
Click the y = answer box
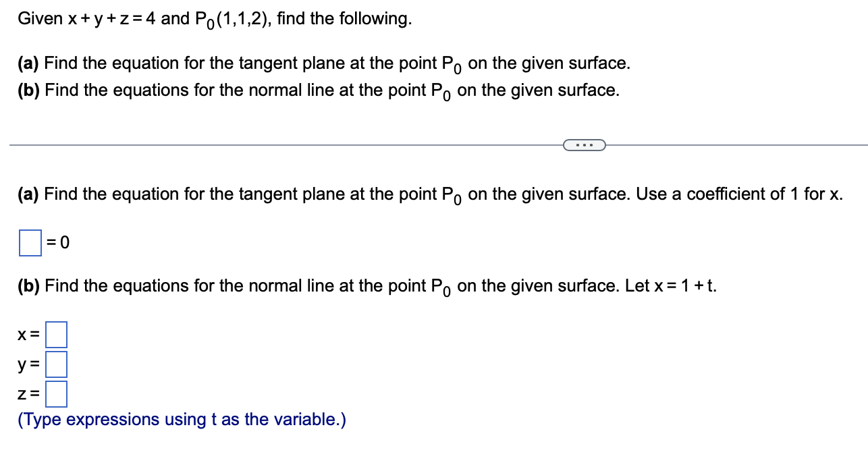click(56, 364)
